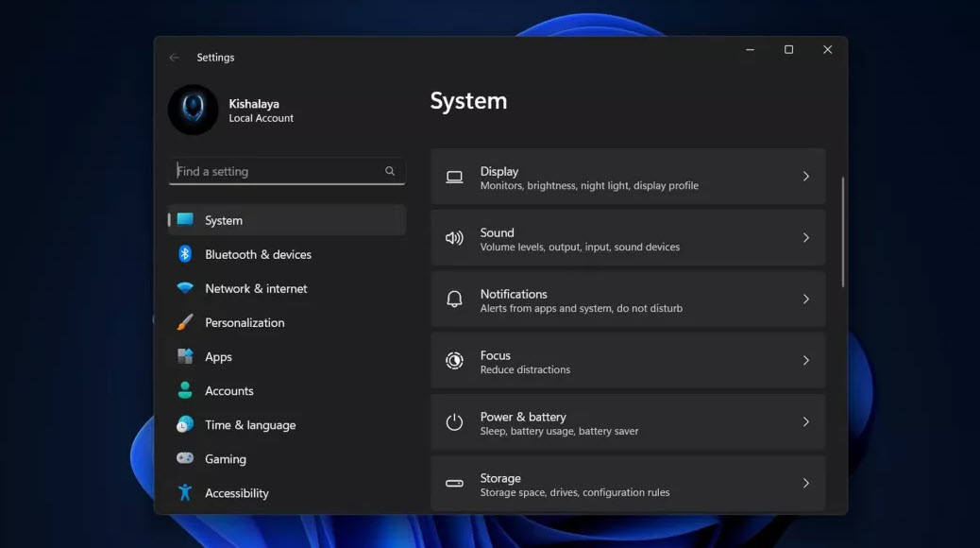Click the search magnifier icon
Viewport: 980px width, 548px height.
[390, 171]
